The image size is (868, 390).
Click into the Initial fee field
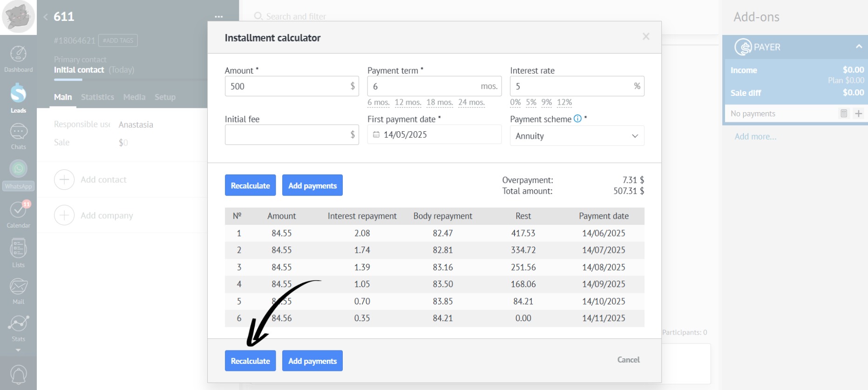pyautogui.click(x=286, y=134)
